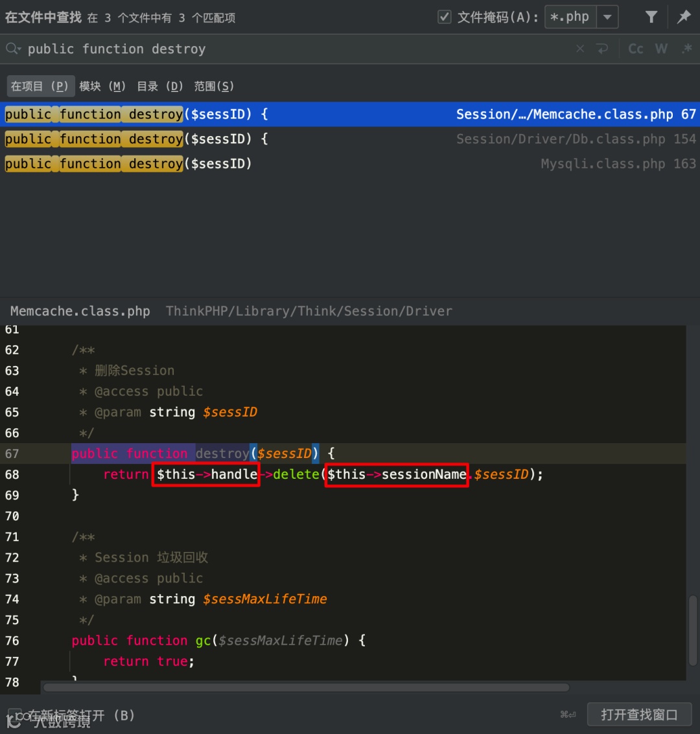Click $this->sessionName on line 68
700x734 pixels.
point(397,474)
